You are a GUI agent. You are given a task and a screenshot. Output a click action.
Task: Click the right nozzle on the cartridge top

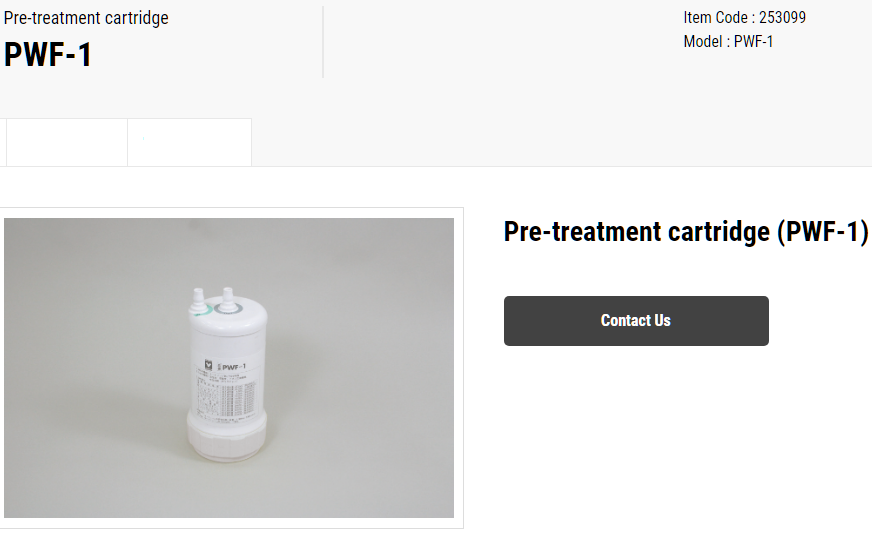[227, 297]
